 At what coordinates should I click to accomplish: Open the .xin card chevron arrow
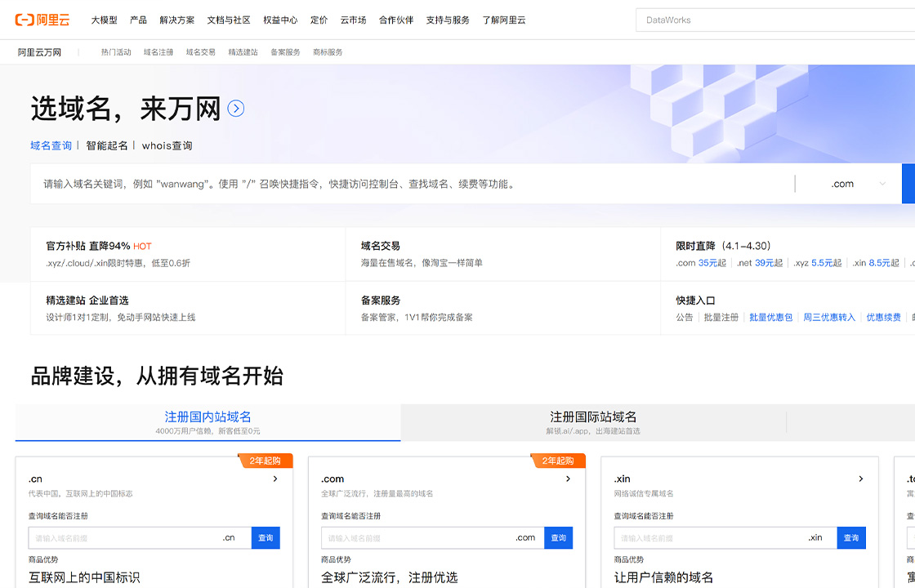[x=861, y=479]
